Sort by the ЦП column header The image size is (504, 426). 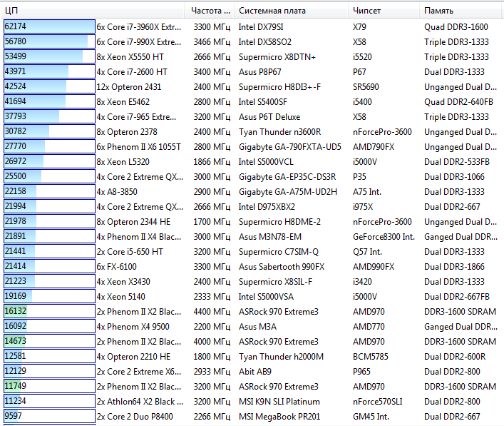[x=93, y=11]
